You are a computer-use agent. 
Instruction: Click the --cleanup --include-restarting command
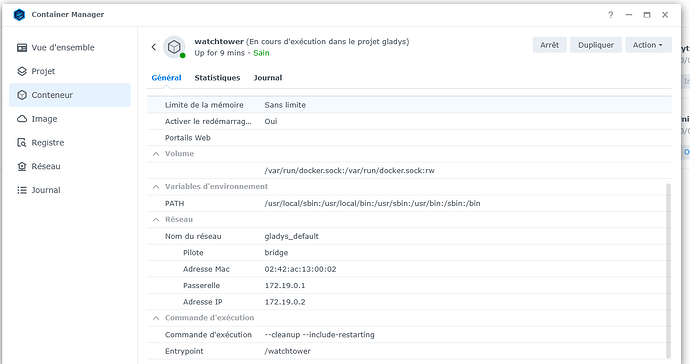[319, 335]
